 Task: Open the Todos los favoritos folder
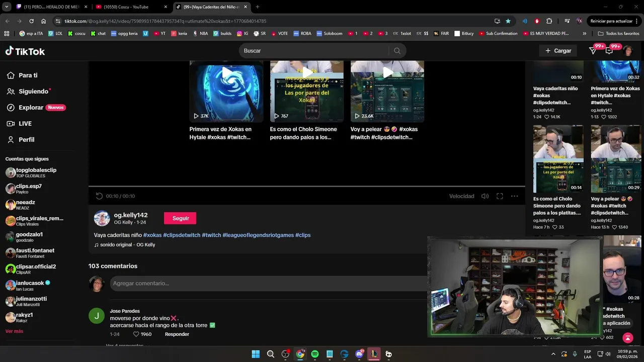click(618, 34)
